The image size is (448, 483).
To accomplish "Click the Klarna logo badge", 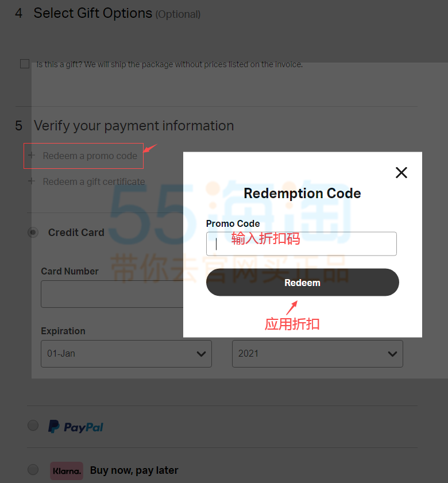I will (x=67, y=471).
